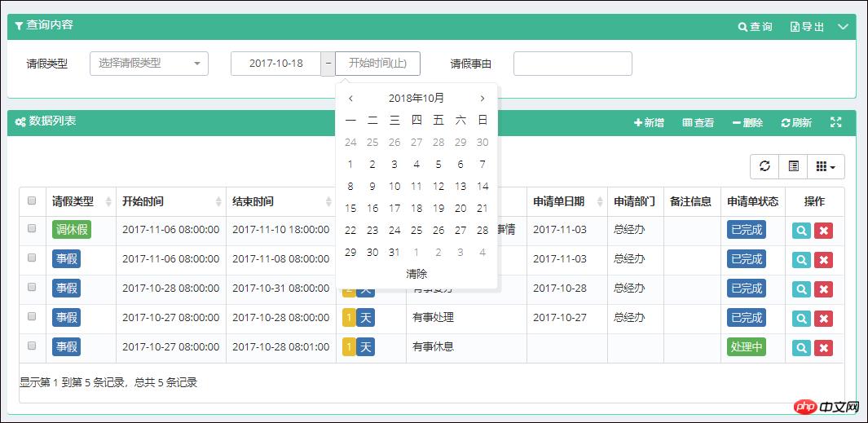
Task: Check the 有事休息 row checkbox
Action: point(32,346)
